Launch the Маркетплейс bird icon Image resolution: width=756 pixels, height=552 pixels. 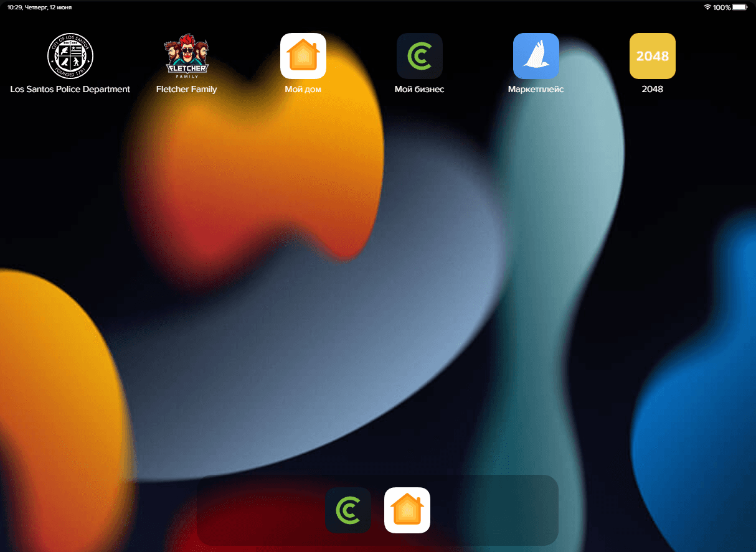[x=536, y=56]
